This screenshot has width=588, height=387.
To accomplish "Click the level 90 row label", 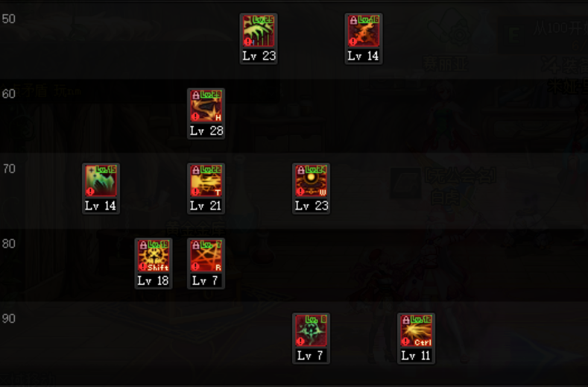I will point(9,318).
